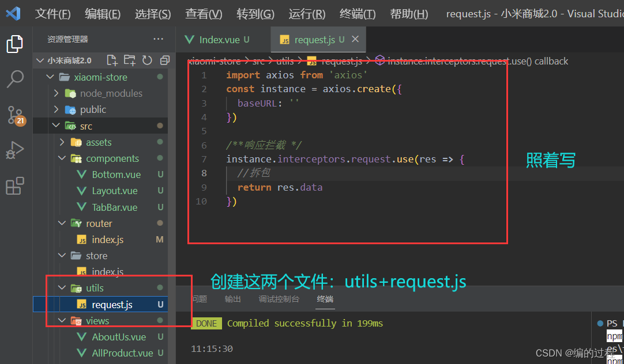This screenshot has width=624, height=364.
Task: Open Bottom.vue in the explorer
Action: 100,175
